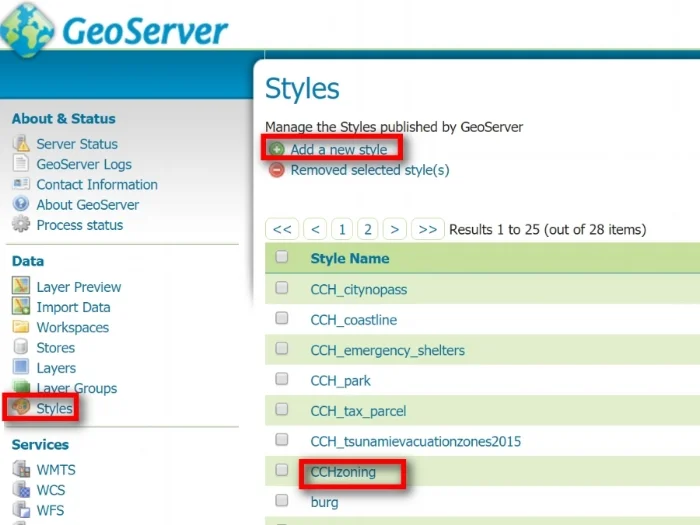Click the GeoServer globe logo

pyautogui.click(x=27, y=30)
